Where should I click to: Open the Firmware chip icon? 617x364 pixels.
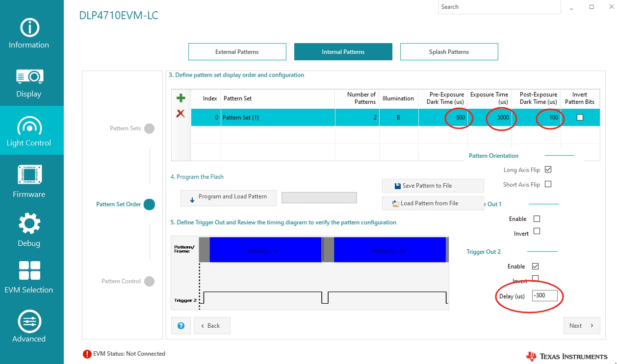pos(29,175)
